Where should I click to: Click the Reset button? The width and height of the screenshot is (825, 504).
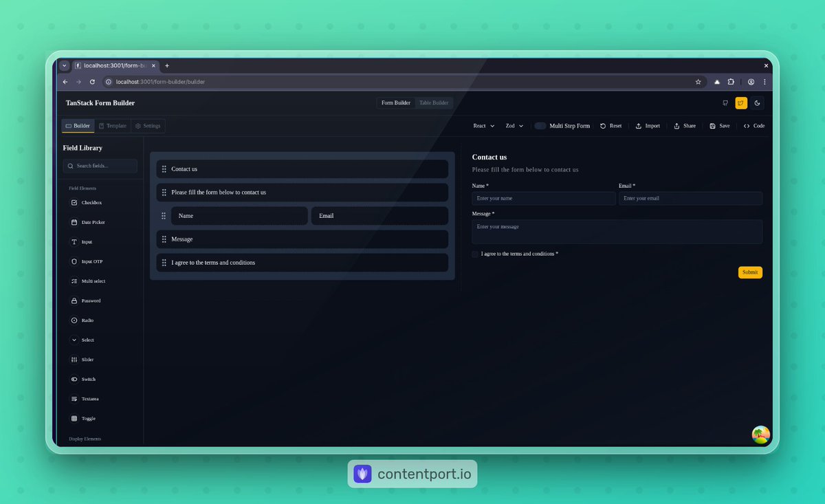pos(610,126)
